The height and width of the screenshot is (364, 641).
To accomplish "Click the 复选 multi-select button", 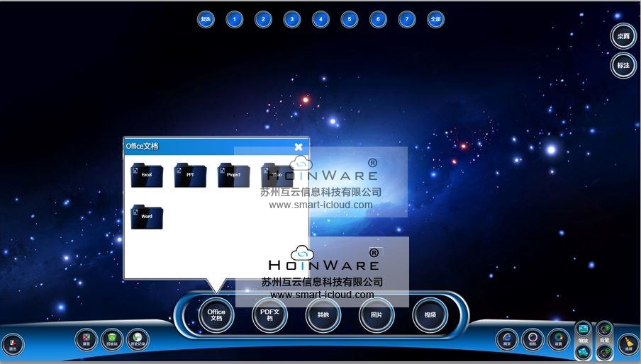I will 206,19.
